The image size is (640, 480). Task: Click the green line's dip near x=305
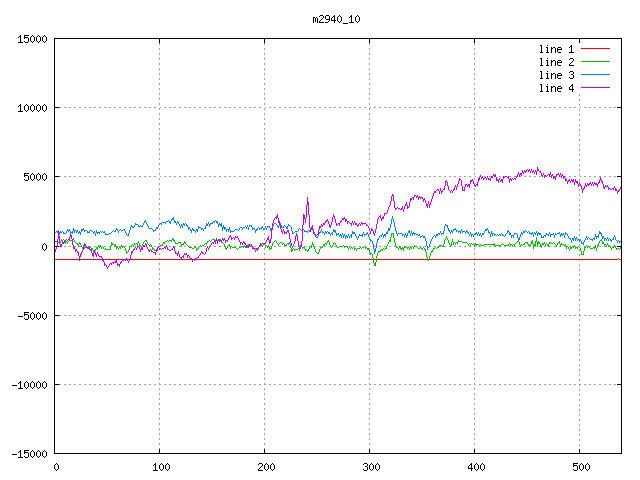[375, 264]
